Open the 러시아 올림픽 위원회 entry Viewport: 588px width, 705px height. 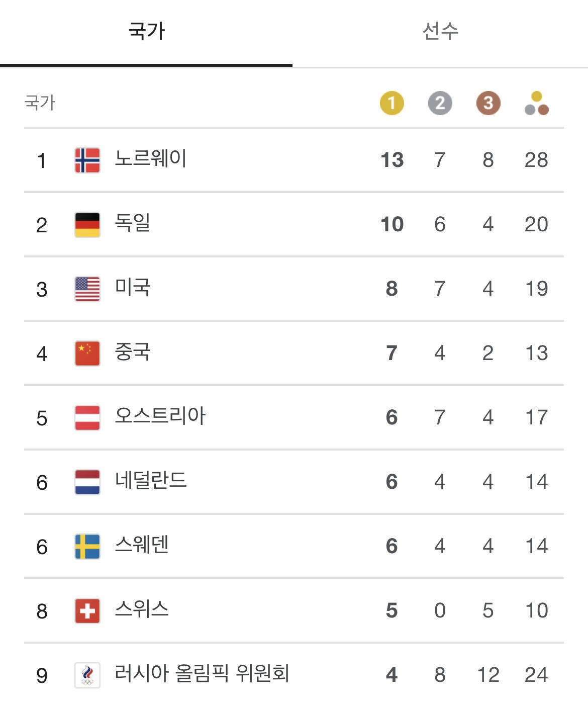pos(202,674)
